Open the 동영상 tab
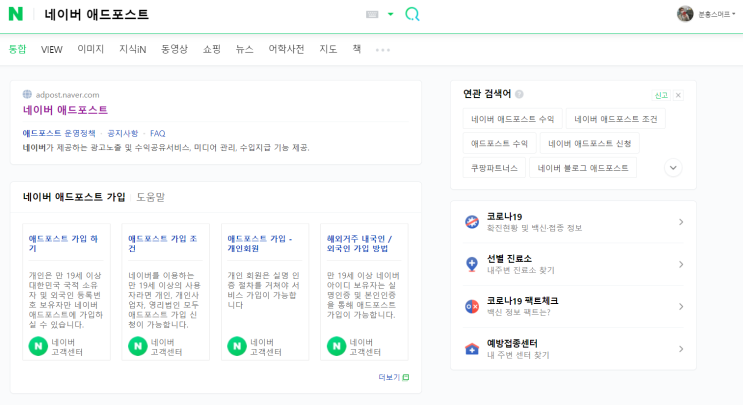The width and height of the screenshot is (743, 405). click(174, 49)
